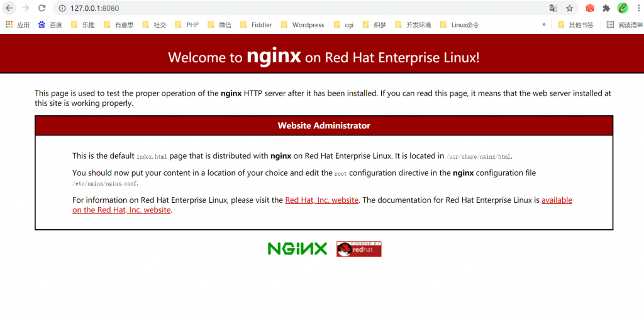The image size is (644, 318).
Task: Click the 'Welcome to nginx' banner heading
Action: 324,57
